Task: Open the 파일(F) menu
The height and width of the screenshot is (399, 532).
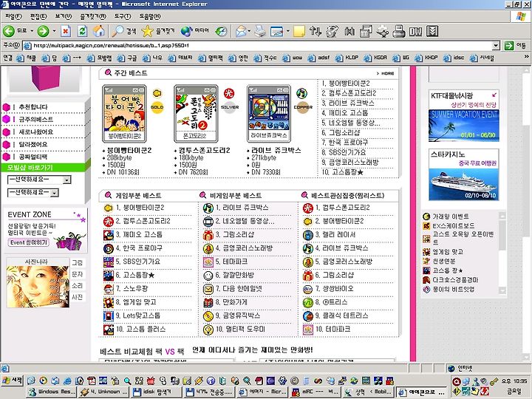Action: (x=13, y=16)
